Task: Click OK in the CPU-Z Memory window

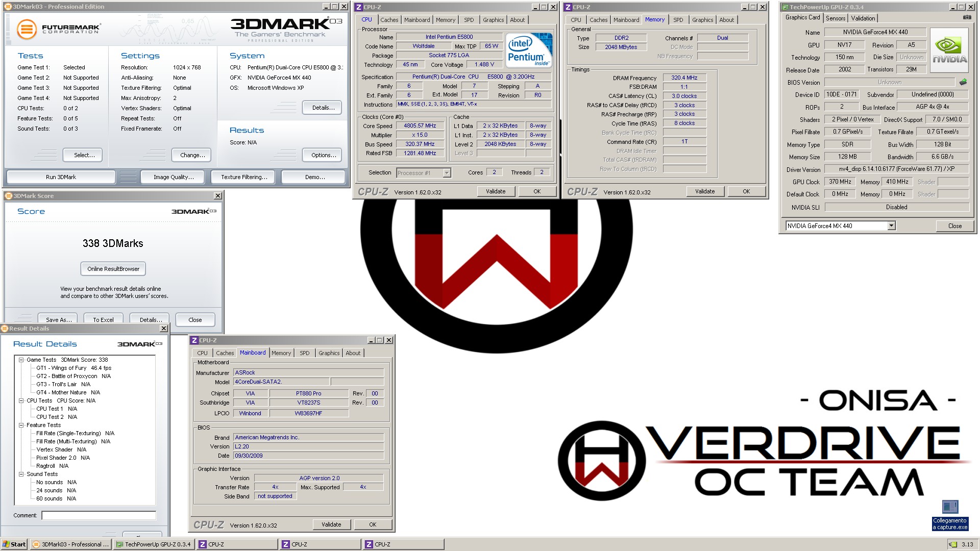Action: 746,191
